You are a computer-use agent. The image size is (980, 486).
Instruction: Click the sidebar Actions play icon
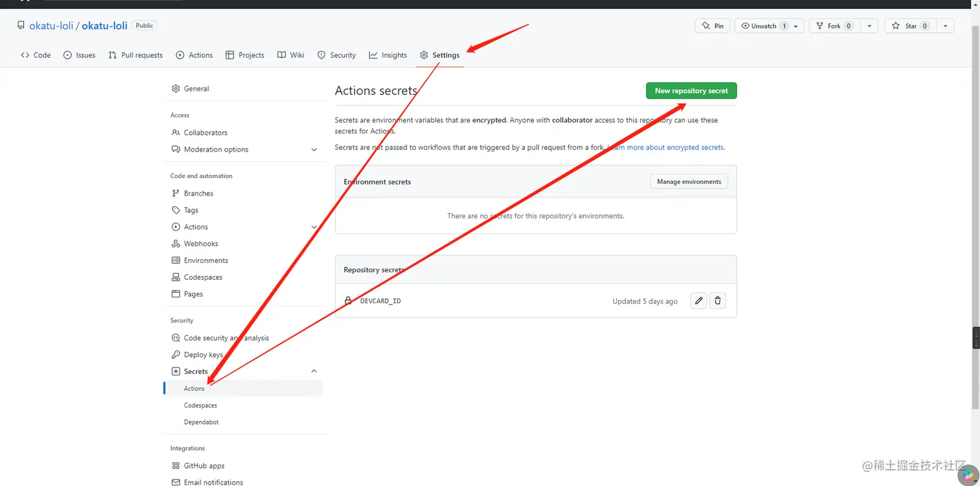[x=176, y=227]
